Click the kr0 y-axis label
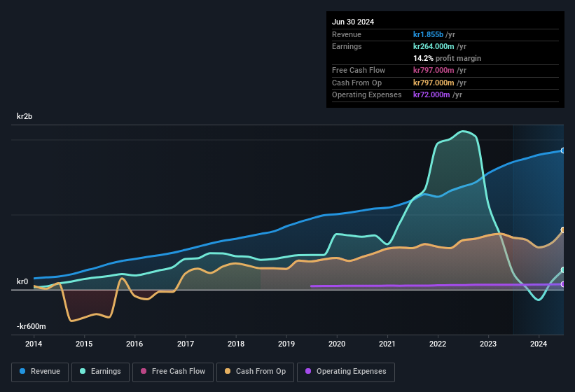575x392 pixels. pos(22,281)
